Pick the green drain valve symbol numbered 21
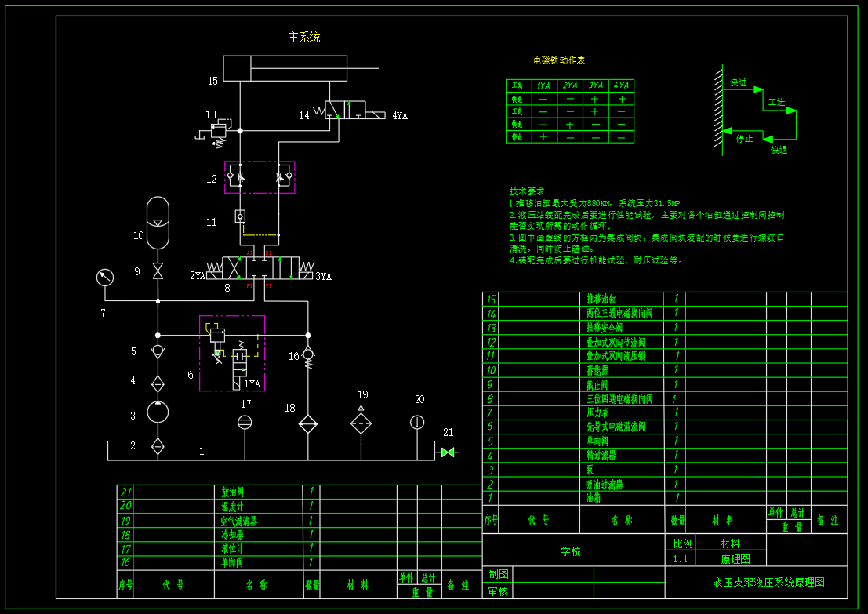 (448, 452)
